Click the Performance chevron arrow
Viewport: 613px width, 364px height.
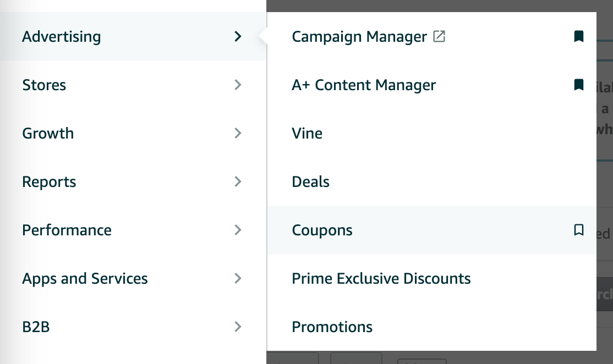tap(238, 230)
